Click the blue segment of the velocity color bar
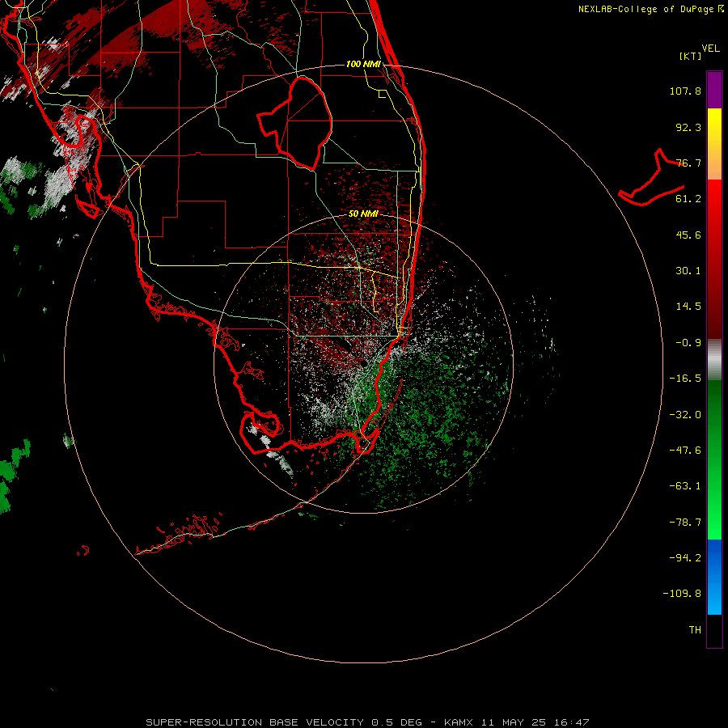This screenshot has height=728, width=728. click(714, 577)
